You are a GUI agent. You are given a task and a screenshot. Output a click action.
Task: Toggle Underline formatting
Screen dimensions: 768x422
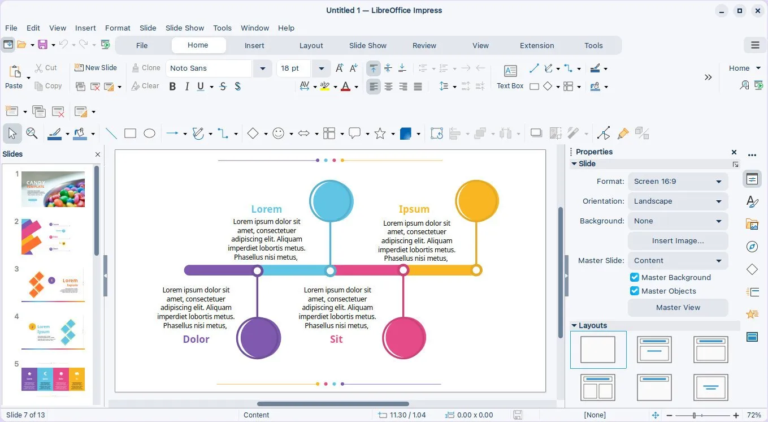pyautogui.click(x=200, y=86)
